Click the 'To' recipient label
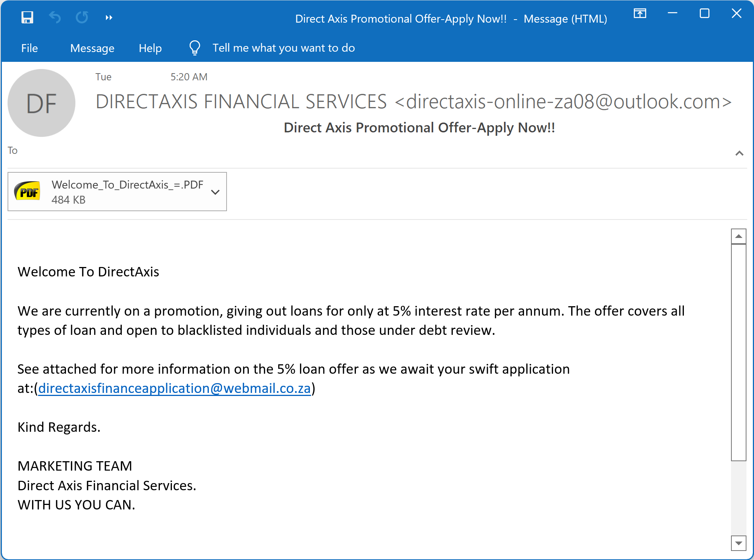754x560 pixels. [x=12, y=150]
